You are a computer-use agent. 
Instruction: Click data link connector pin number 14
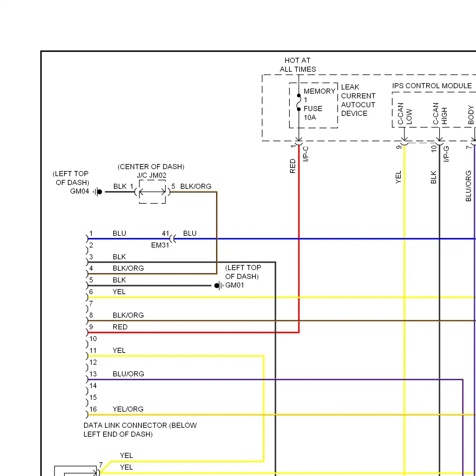click(93, 386)
